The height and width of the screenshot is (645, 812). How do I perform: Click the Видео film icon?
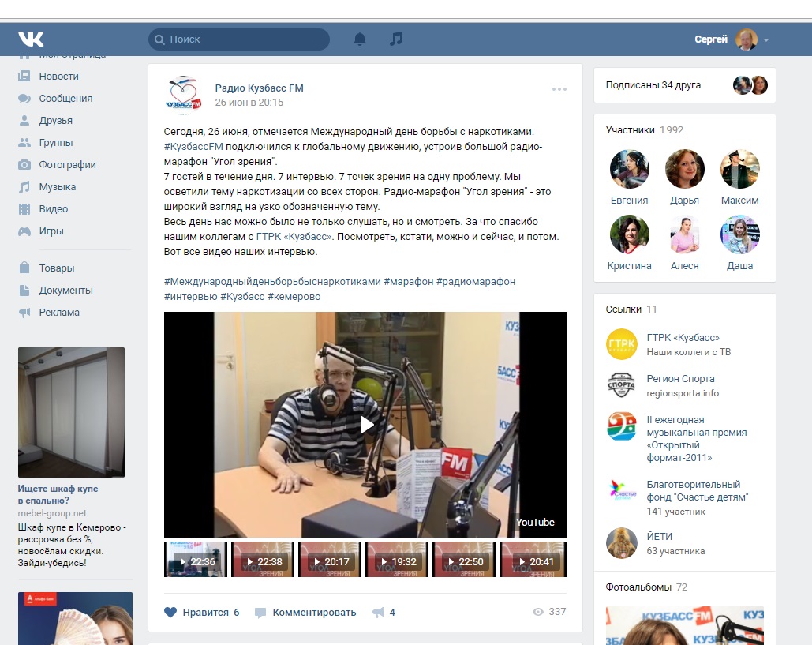(x=24, y=209)
